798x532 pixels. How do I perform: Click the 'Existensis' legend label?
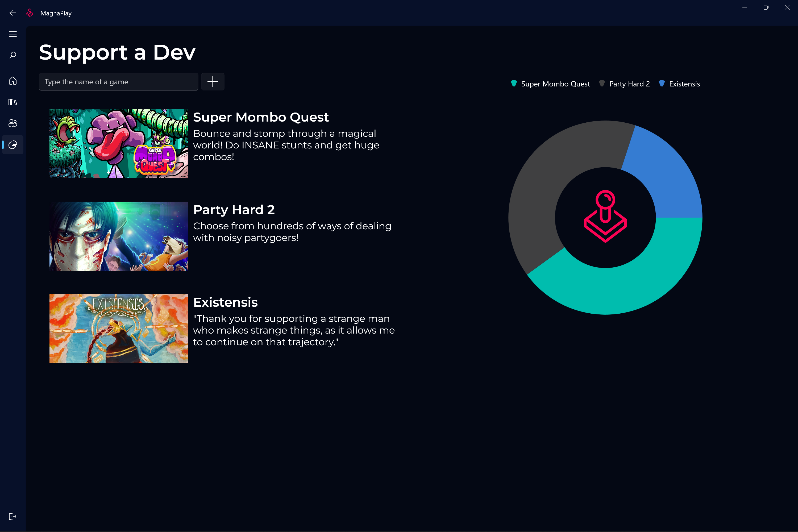click(x=684, y=84)
